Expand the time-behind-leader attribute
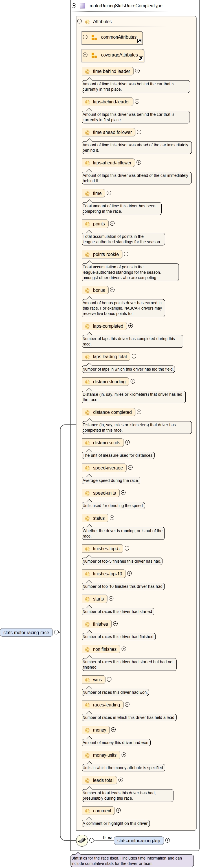The width and height of the screenshot is (200, 868). pyautogui.click(x=137, y=71)
